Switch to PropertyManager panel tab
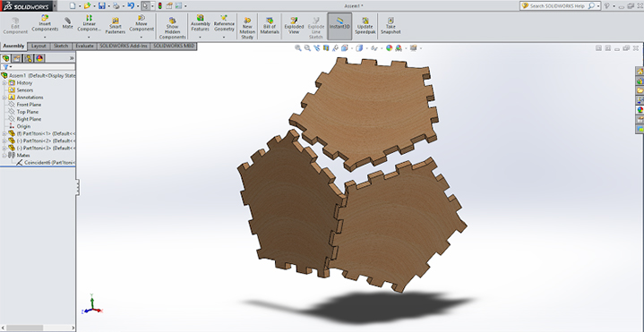 [x=17, y=58]
